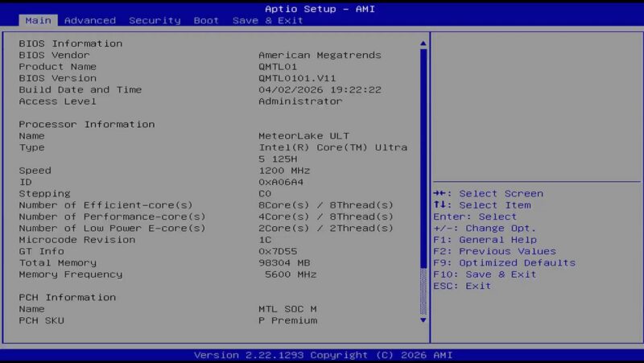Click the Number of Performance-core(s) label

[x=112, y=217]
